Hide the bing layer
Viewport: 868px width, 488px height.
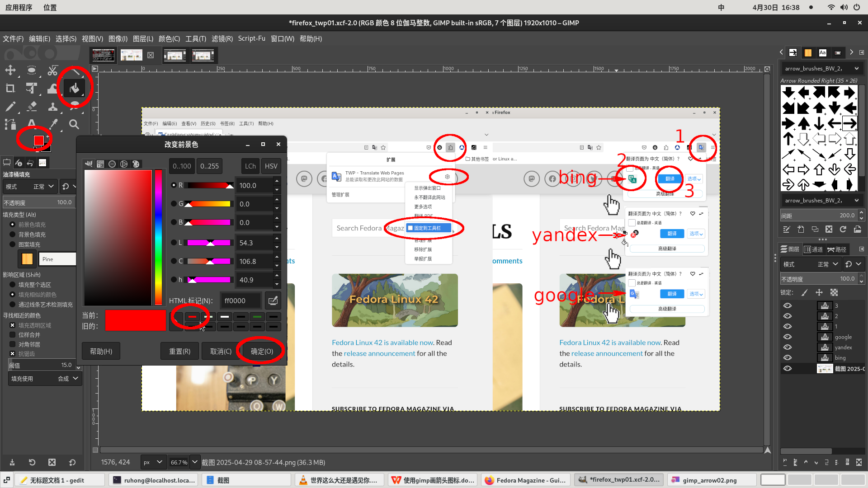[788, 357]
